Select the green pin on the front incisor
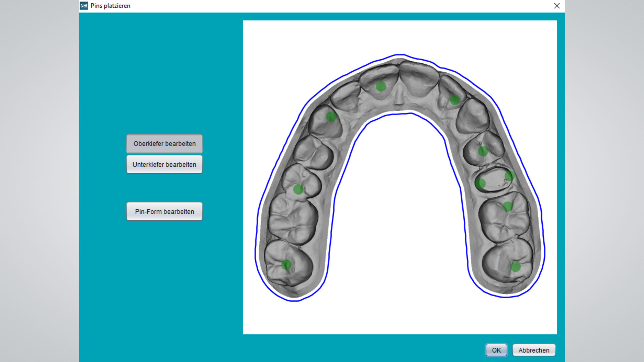Image resolution: width=644 pixels, height=362 pixels. pyautogui.click(x=381, y=86)
